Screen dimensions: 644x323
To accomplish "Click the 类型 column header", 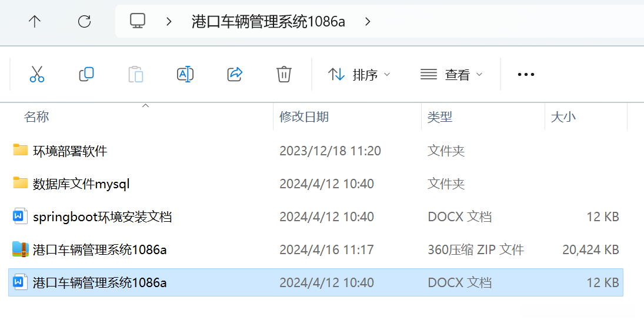I will click(x=439, y=117).
